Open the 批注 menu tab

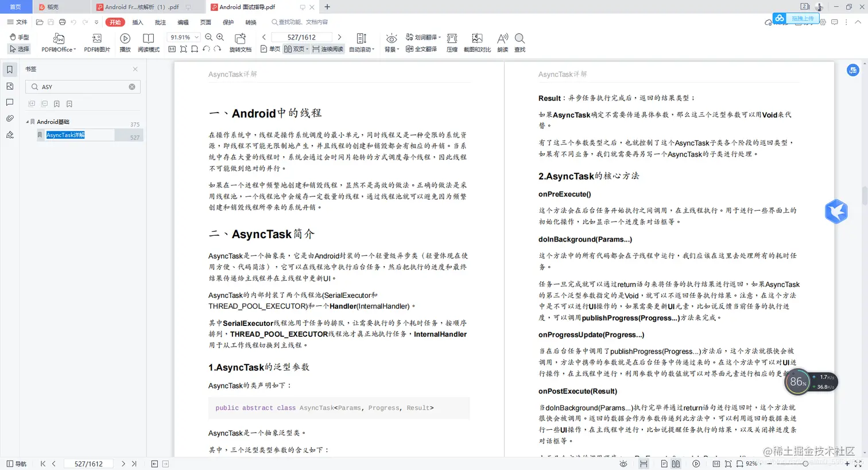[x=159, y=22]
